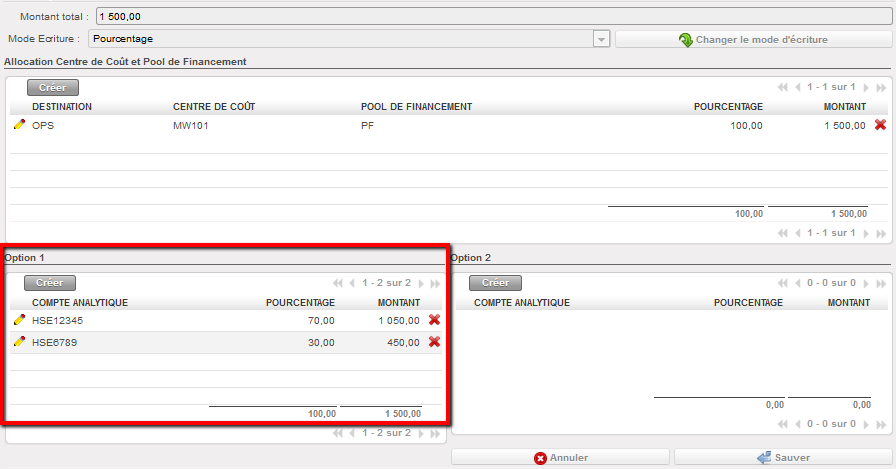The height and width of the screenshot is (469, 896).
Task: Save with the Sauver button
Action: 783,458
